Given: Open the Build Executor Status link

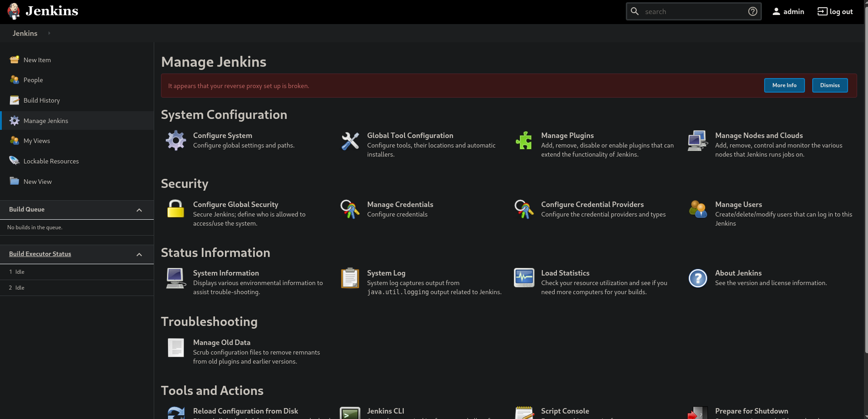Looking at the screenshot, I should pos(40,254).
